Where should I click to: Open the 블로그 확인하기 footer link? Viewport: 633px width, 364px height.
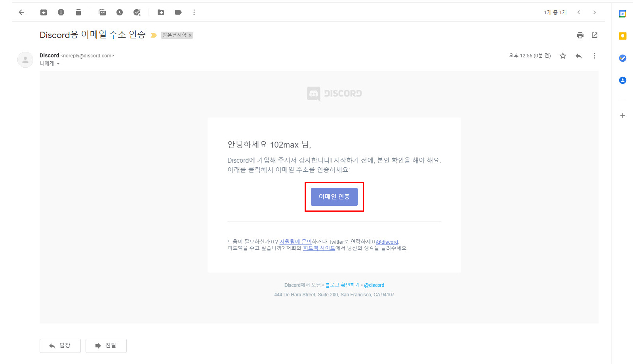343,285
